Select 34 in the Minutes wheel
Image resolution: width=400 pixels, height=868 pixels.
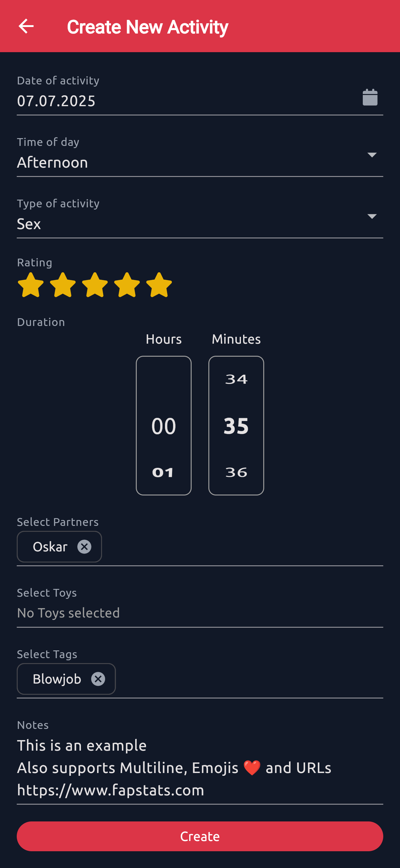236,378
